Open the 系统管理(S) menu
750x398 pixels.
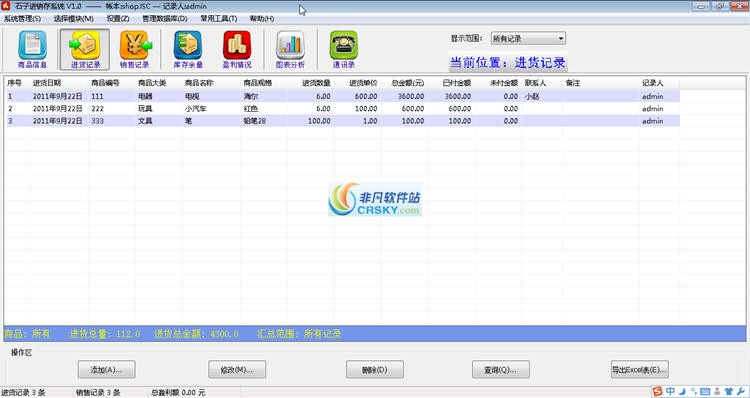[22, 19]
